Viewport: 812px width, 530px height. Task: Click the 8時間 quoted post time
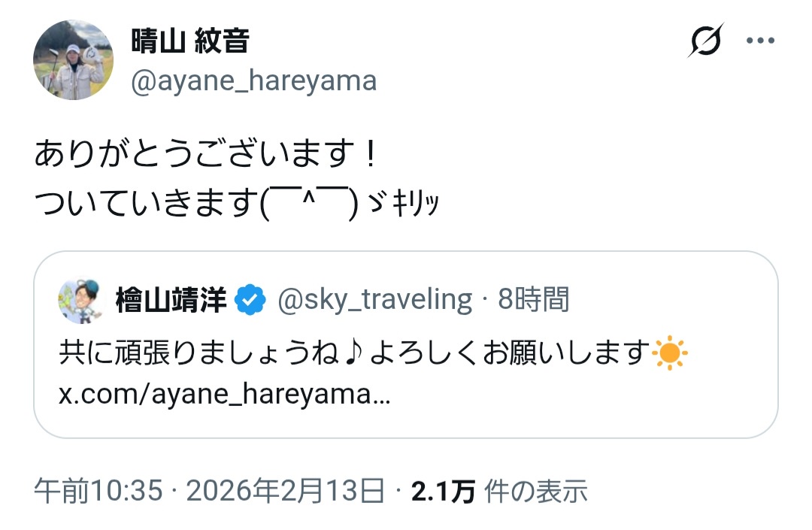tap(534, 301)
